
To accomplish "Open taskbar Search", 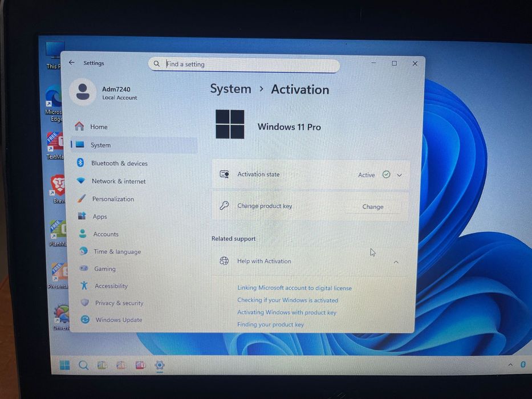I will click(83, 365).
